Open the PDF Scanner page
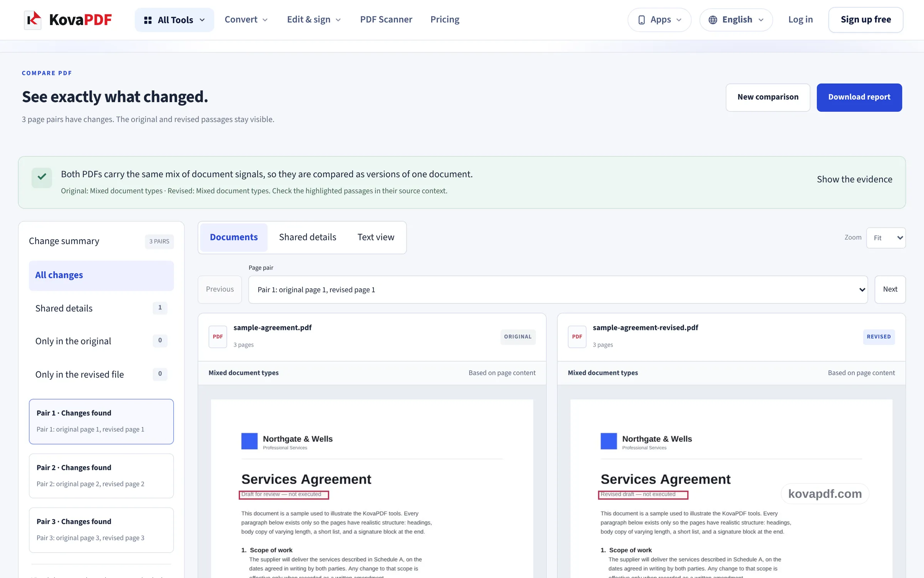This screenshot has width=924, height=578. (386, 20)
